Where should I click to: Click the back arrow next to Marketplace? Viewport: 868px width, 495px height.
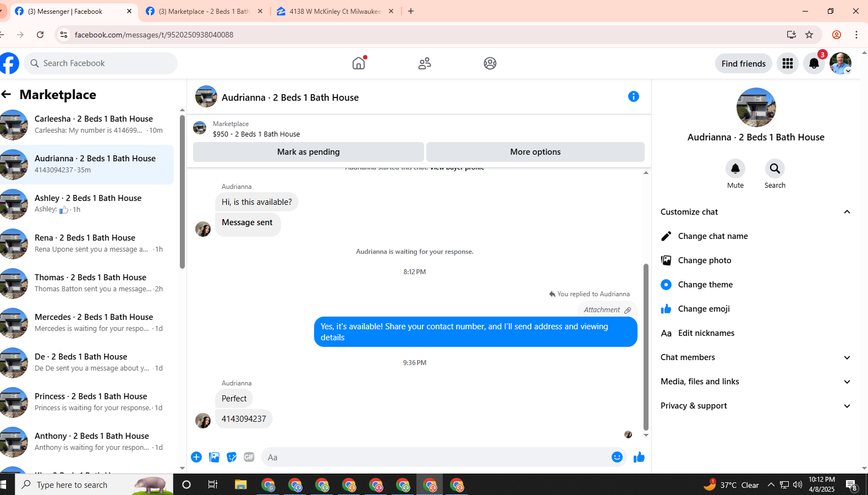pyautogui.click(x=7, y=95)
